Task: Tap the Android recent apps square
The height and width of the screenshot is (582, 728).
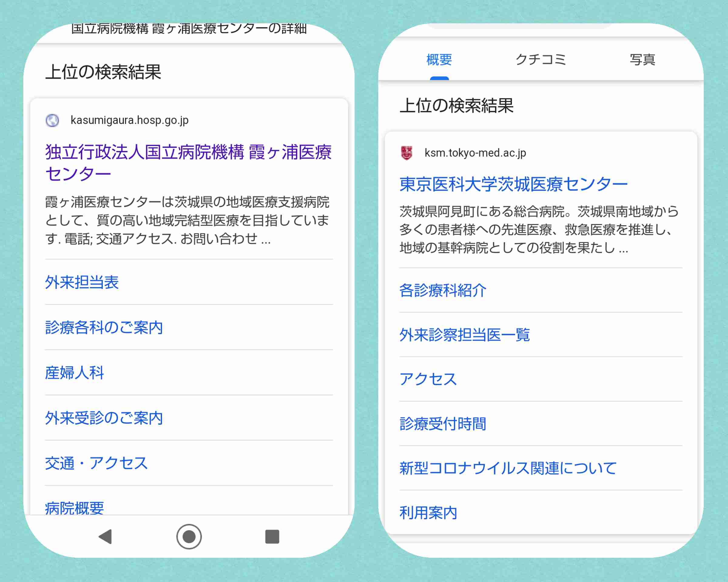Action: [272, 537]
